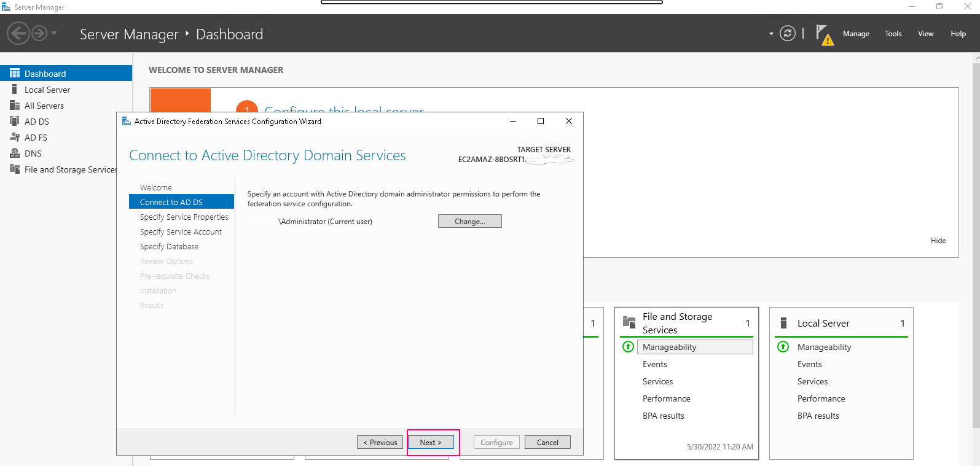Screen dimensions: 980x466
Task: Click the AD DS icon in sidebar
Action: tap(15, 121)
